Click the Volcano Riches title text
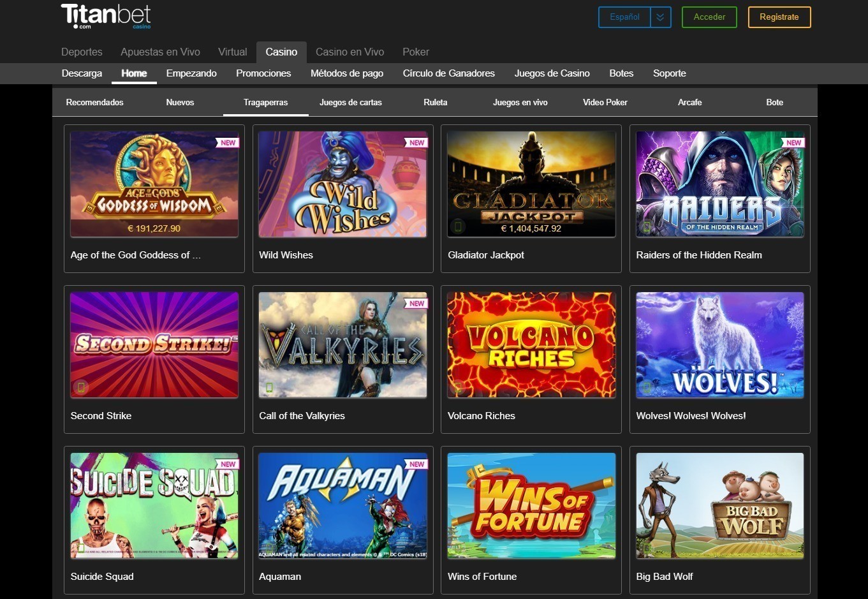Image resolution: width=868 pixels, height=599 pixels. tap(482, 416)
